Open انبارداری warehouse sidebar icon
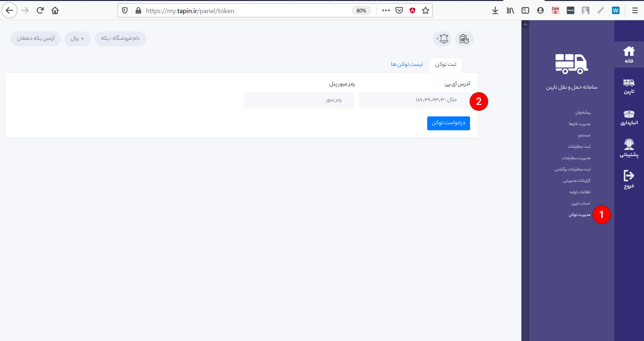 pyautogui.click(x=629, y=118)
